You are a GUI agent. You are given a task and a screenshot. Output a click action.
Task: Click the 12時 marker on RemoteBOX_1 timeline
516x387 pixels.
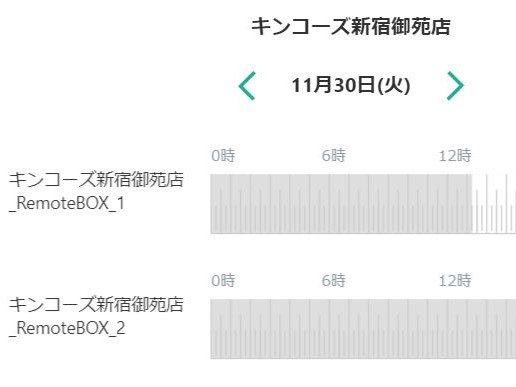coord(455,156)
